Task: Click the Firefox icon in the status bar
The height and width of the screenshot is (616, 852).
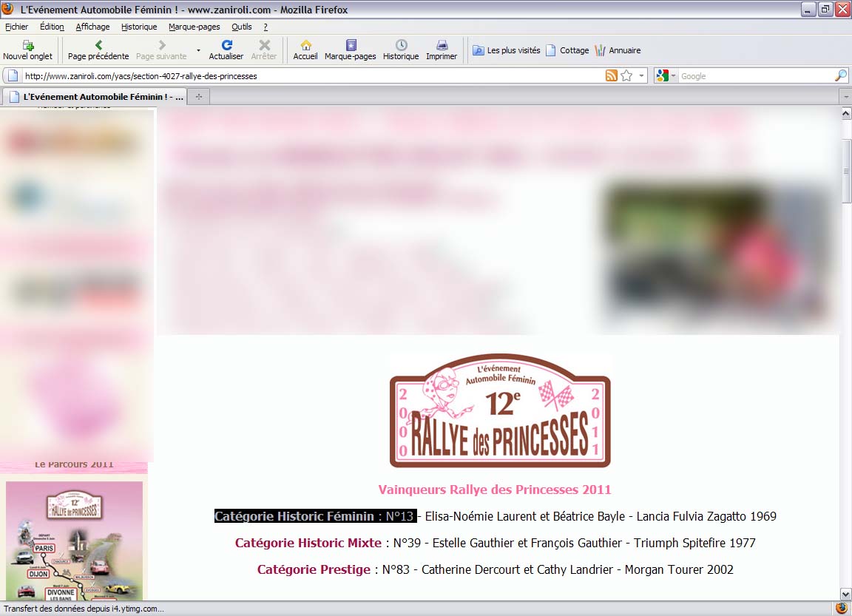Action: pyautogui.click(x=842, y=609)
